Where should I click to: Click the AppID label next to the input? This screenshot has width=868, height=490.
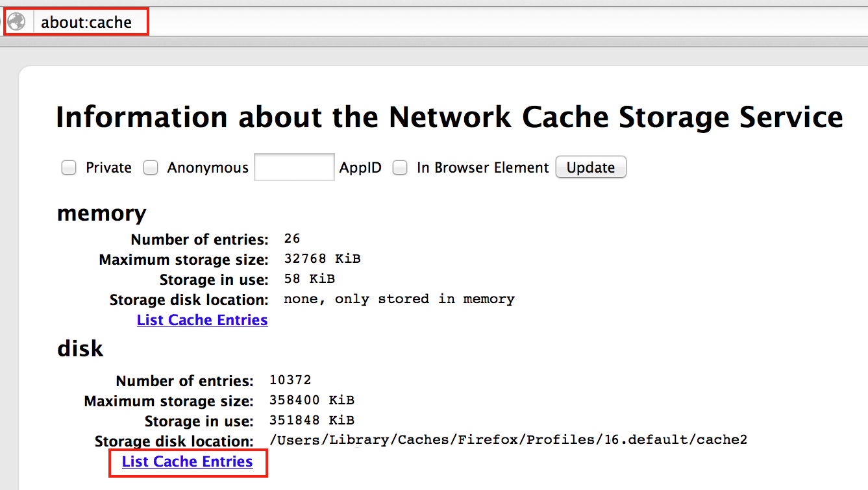coord(360,167)
